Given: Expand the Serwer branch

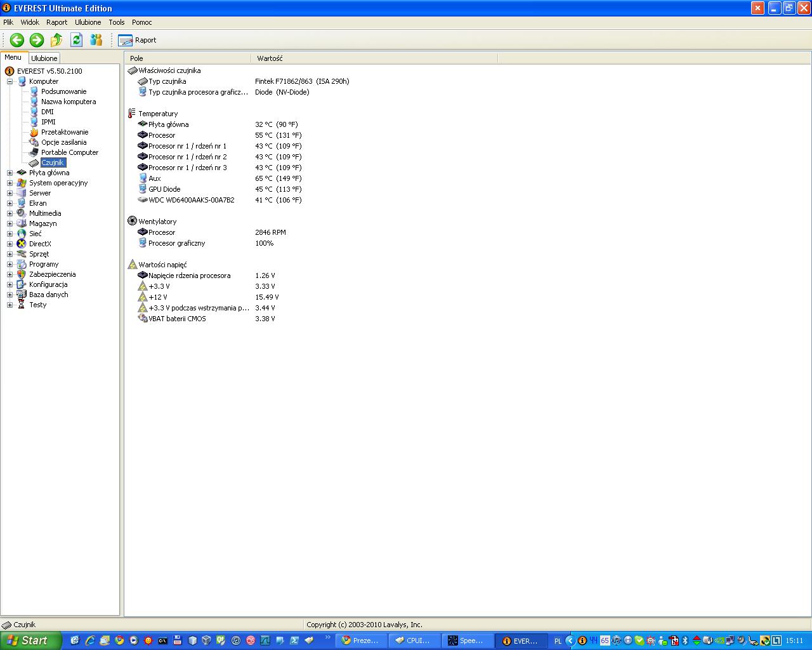Looking at the screenshot, I should pos(10,193).
